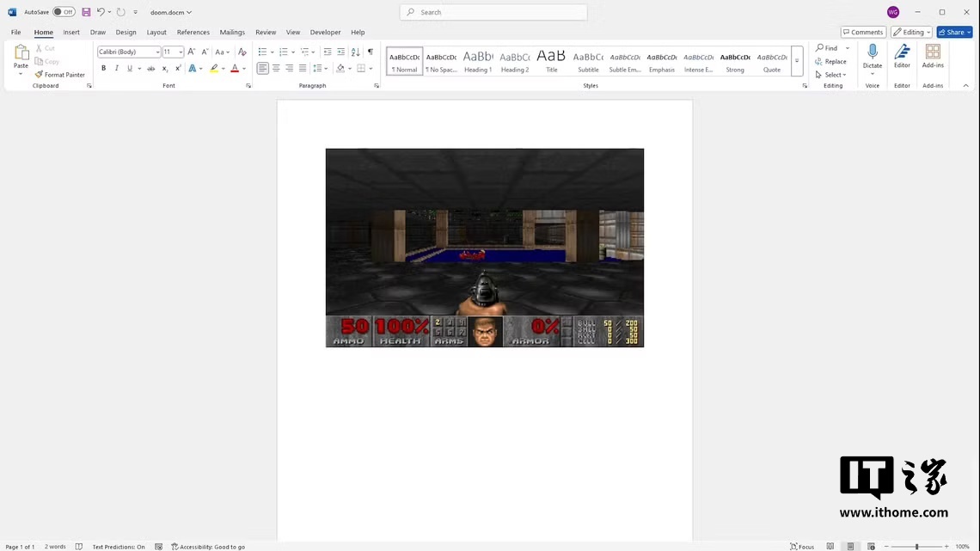Click the Undo arrow icon

[101, 12]
